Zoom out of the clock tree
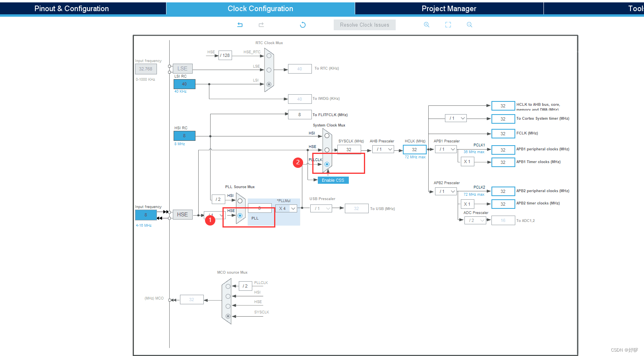This screenshot has height=356, width=644. [x=470, y=25]
